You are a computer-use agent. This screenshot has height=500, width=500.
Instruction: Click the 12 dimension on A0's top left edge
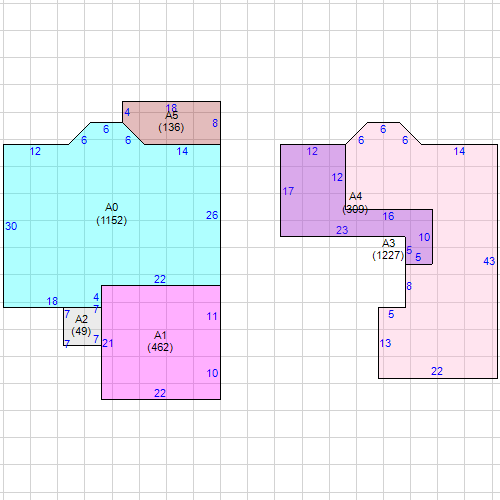(35, 151)
